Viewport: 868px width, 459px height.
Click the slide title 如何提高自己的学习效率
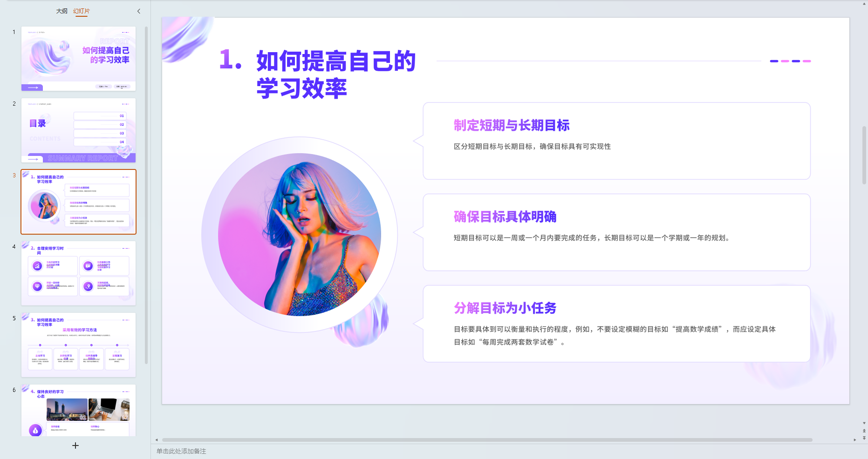tap(335, 74)
